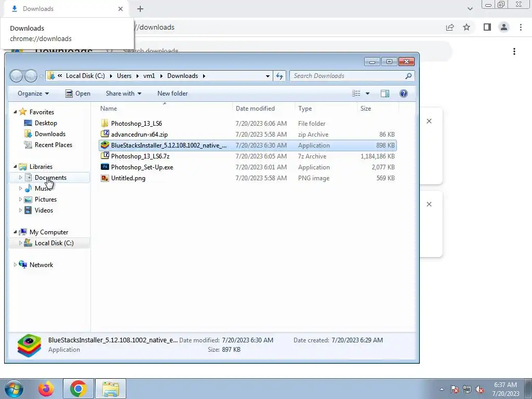Click the taskbar clock showing 6:37 AM

click(x=506, y=389)
